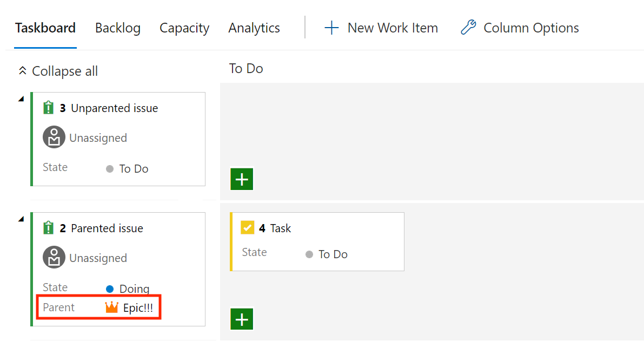Open the Analytics tab
This screenshot has width=644, height=354.
click(x=254, y=28)
